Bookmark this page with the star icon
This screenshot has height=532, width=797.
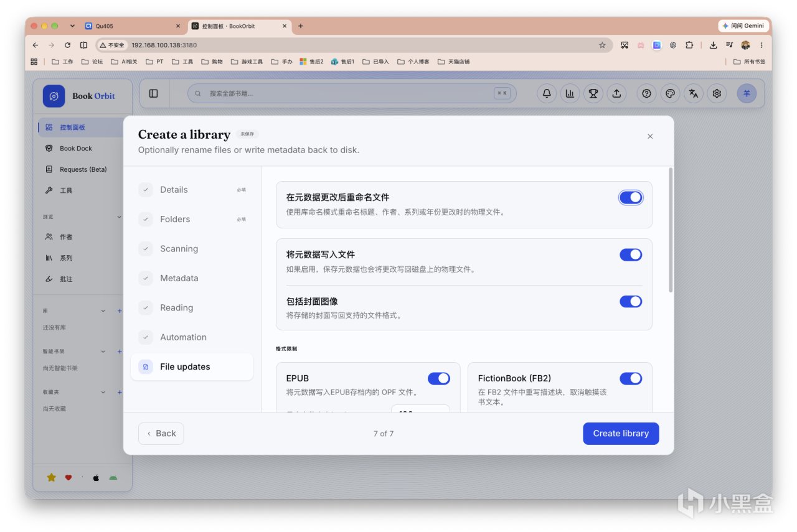(x=602, y=45)
